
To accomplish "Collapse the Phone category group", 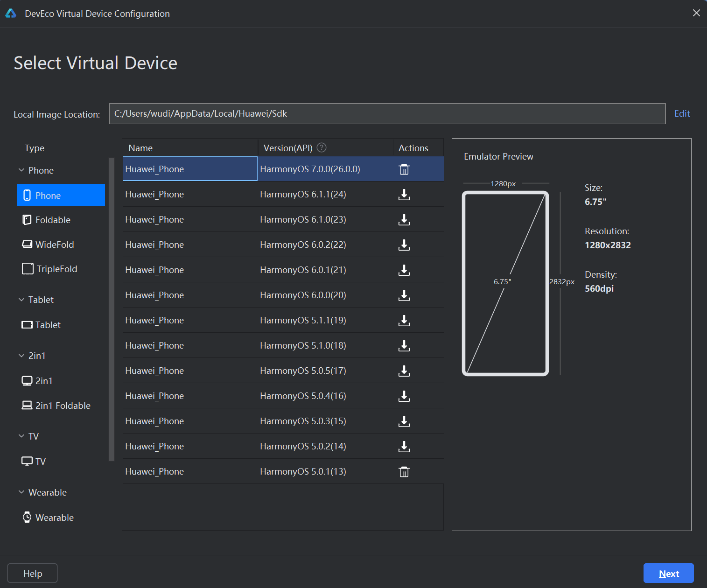I will [21, 170].
